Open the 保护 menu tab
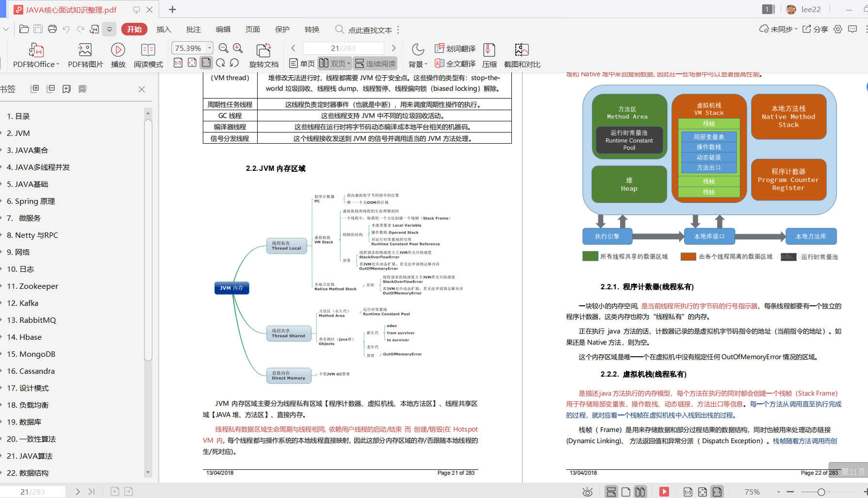868x498 pixels. [x=282, y=29]
